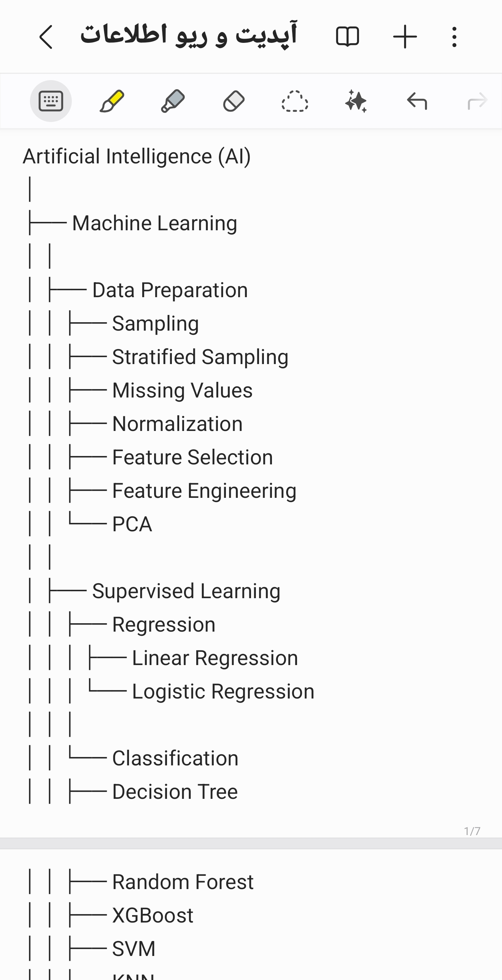Tap the back arrow icon
502x980 pixels.
(46, 37)
